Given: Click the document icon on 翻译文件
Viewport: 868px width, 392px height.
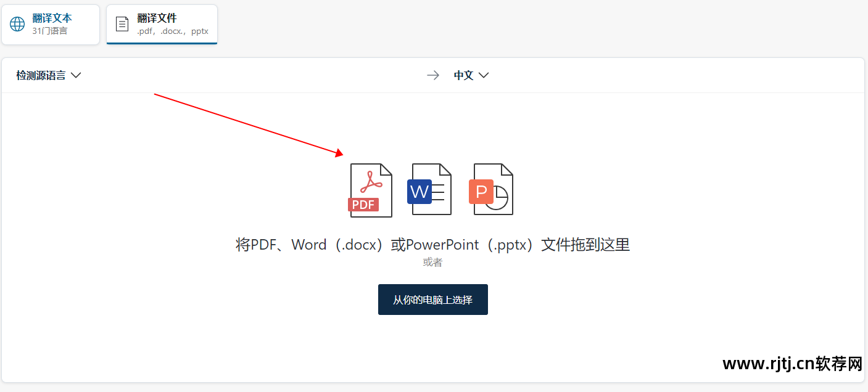Looking at the screenshot, I should [123, 25].
